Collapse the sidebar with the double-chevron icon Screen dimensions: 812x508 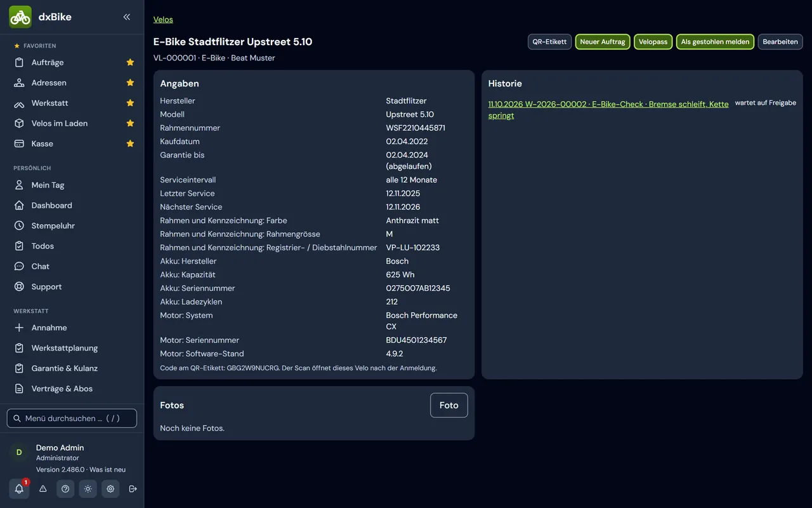[127, 17]
